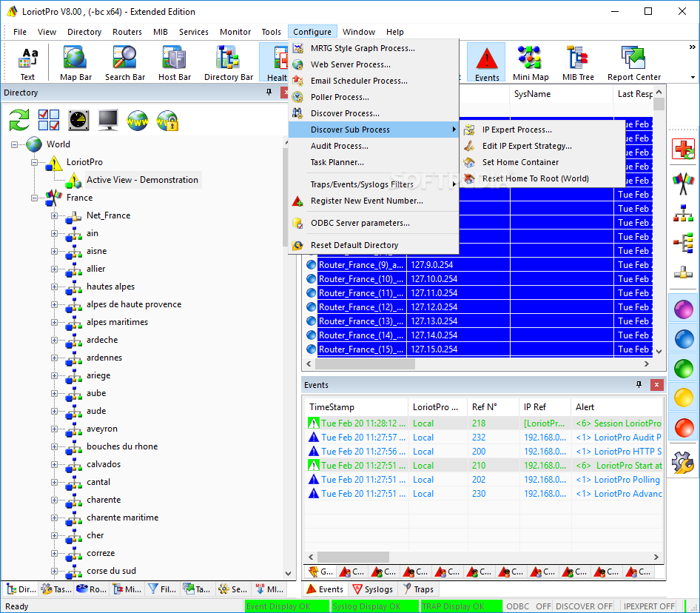The height and width of the screenshot is (613, 700).
Task: Click the checkboxes grid icon in Directory
Action: click(x=49, y=120)
